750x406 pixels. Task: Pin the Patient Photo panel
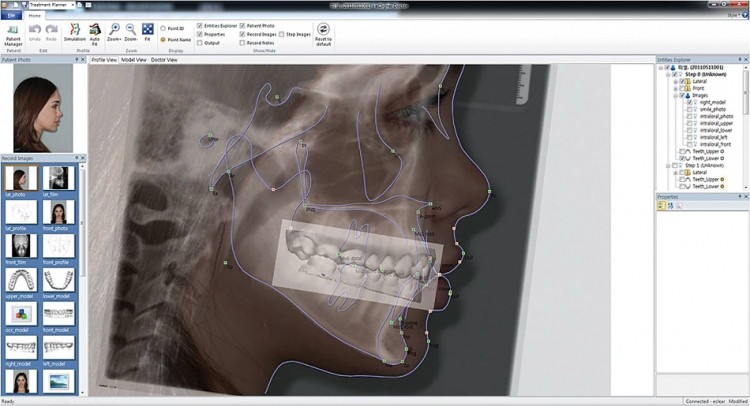click(77, 60)
